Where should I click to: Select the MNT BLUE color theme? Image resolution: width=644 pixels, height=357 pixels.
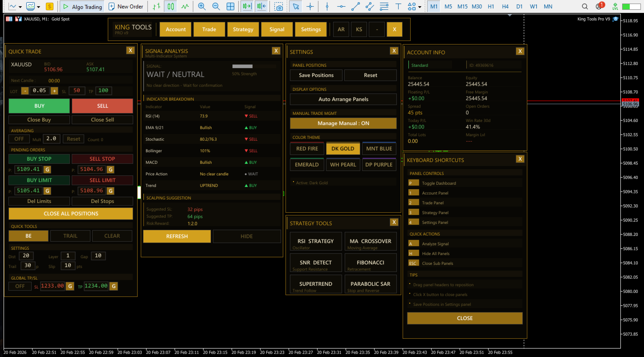click(379, 149)
